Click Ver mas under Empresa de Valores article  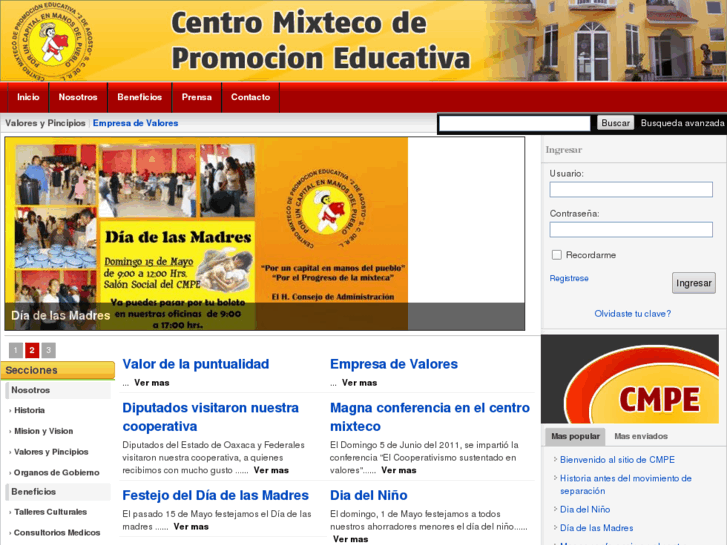(359, 383)
